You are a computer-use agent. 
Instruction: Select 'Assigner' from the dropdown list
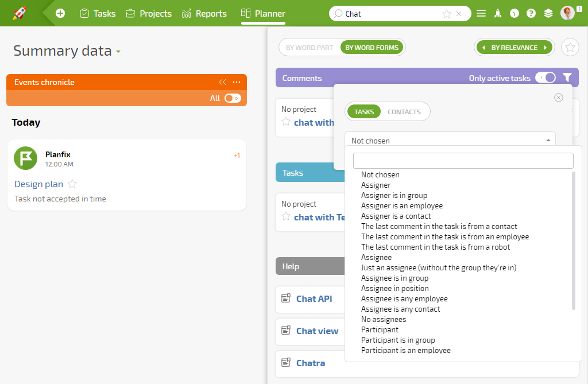pyautogui.click(x=376, y=185)
